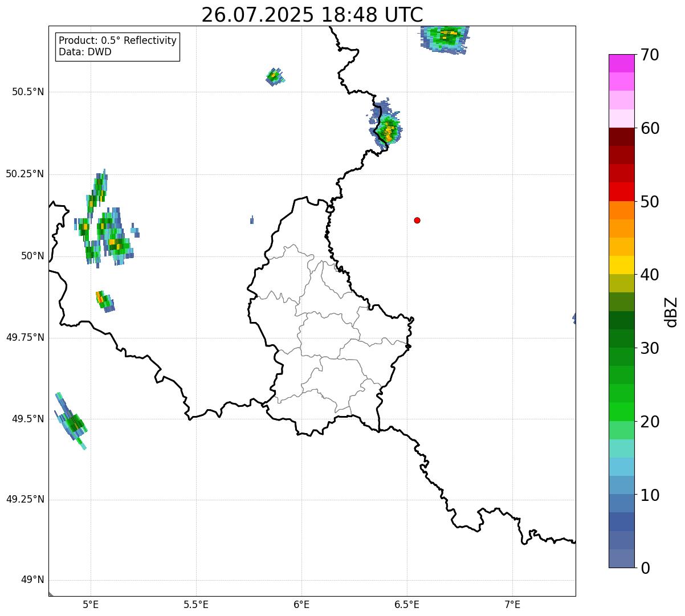Image resolution: width=685 pixels, height=616 pixels.
Task: Click the yellow colorbar swatch at 40
Action: tap(622, 265)
